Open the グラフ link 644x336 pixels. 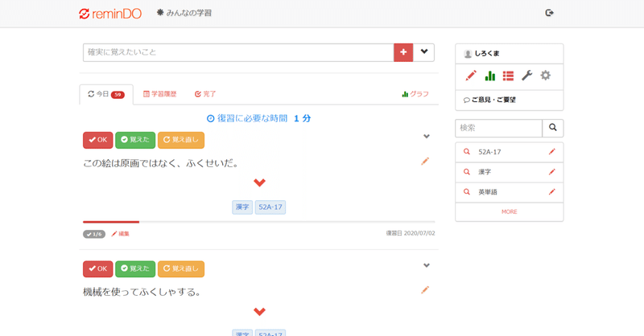(x=415, y=94)
